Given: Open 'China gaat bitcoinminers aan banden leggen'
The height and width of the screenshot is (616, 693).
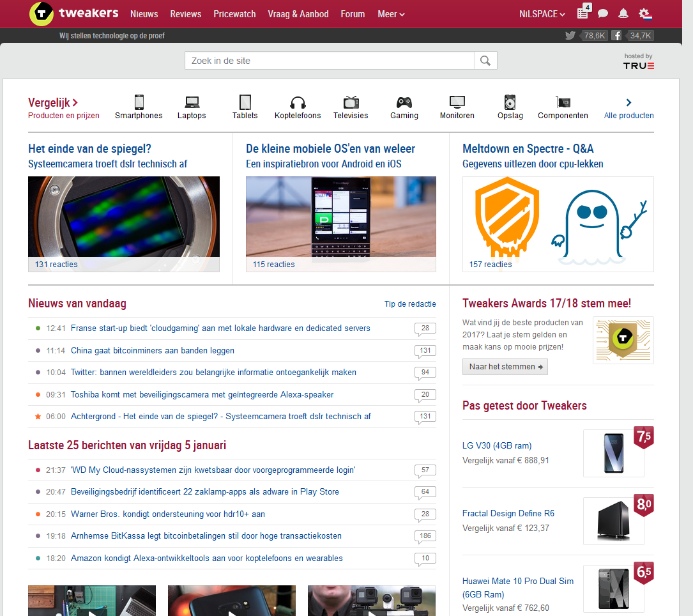Looking at the screenshot, I should 153,350.
